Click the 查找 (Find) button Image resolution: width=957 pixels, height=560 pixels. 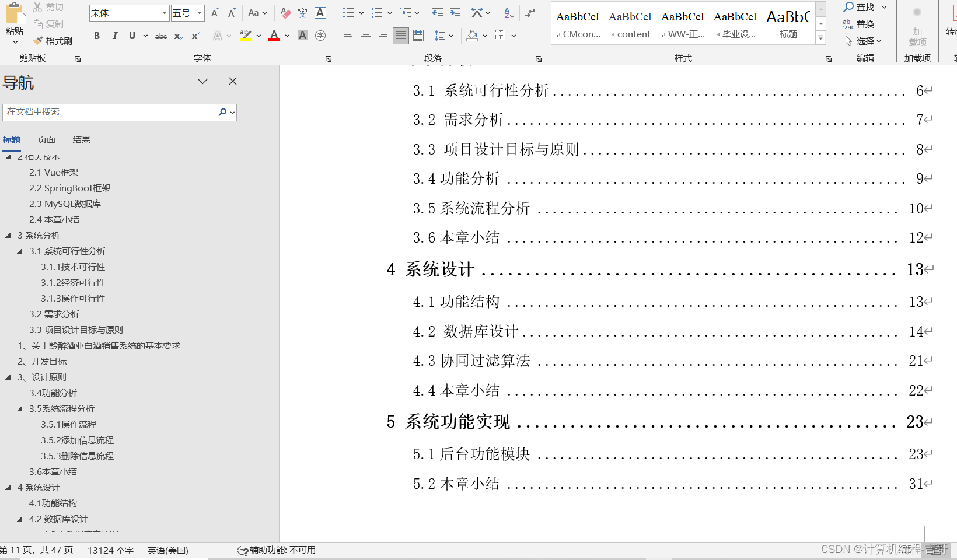click(860, 7)
